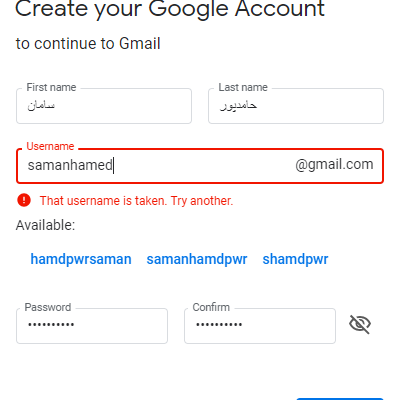Focus the Last name input field

(x=296, y=106)
